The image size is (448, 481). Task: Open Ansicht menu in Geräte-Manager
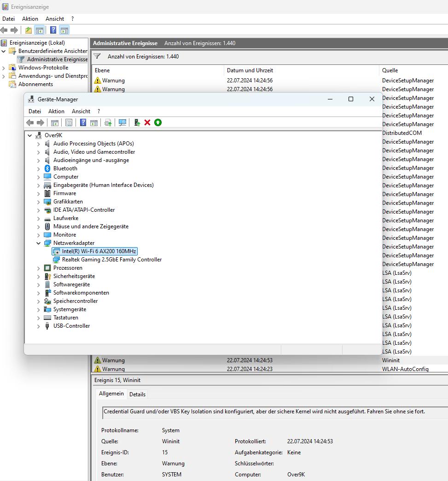tap(81, 111)
